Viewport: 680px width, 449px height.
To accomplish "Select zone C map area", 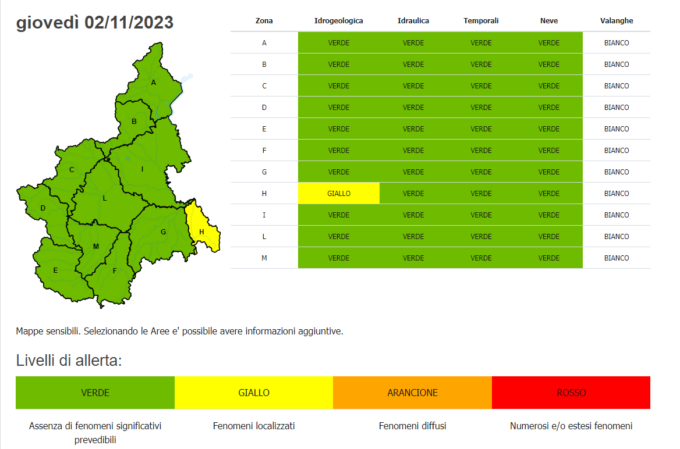I will click(71, 170).
